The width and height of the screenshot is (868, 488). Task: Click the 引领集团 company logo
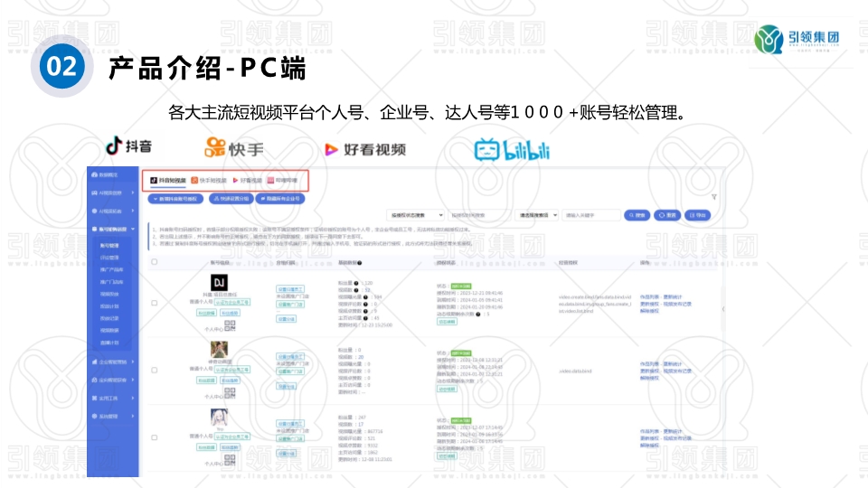tap(797, 39)
